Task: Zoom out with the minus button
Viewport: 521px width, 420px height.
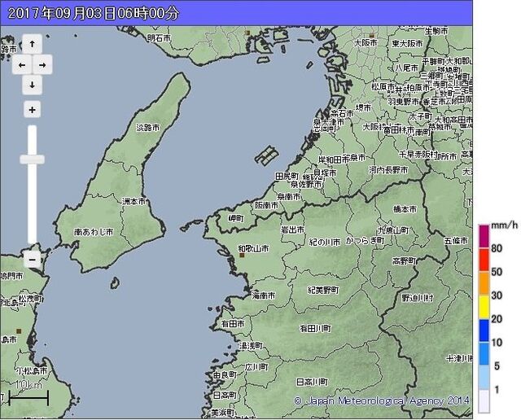Action: [33, 259]
